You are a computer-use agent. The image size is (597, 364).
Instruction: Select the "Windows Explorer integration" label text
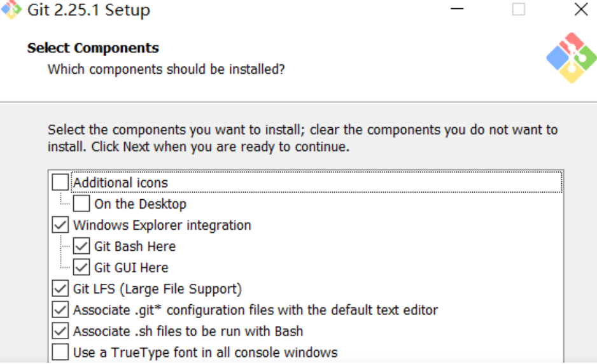pyautogui.click(x=162, y=225)
